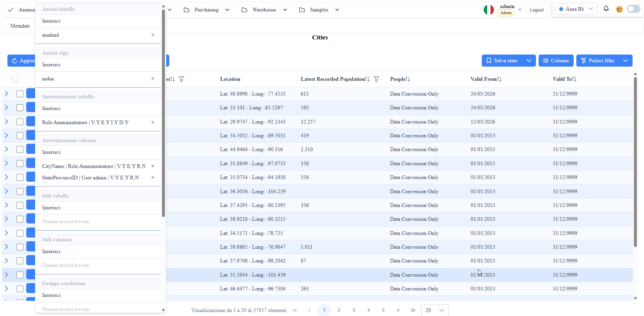Expand the admin user menu
Viewport: 644px width, 316px height.
pos(520,10)
